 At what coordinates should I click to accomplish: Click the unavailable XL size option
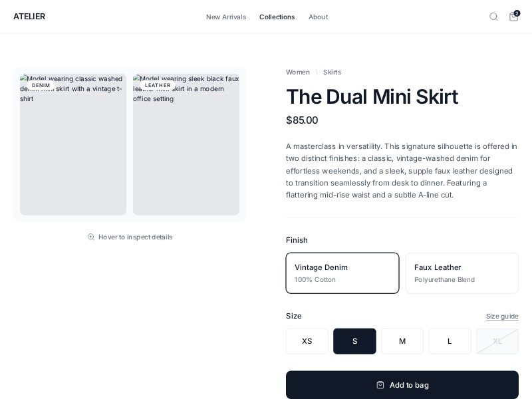(x=497, y=341)
